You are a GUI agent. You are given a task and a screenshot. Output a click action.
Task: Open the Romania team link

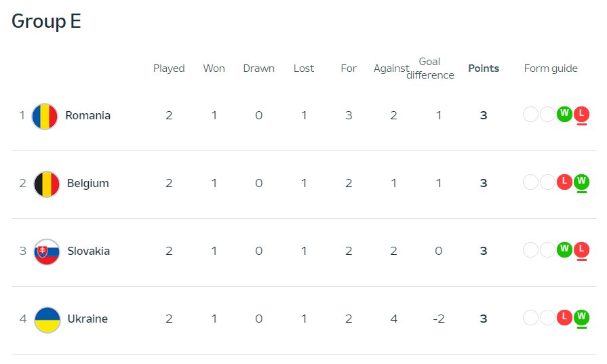pyautogui.click(x=88, y=115)
